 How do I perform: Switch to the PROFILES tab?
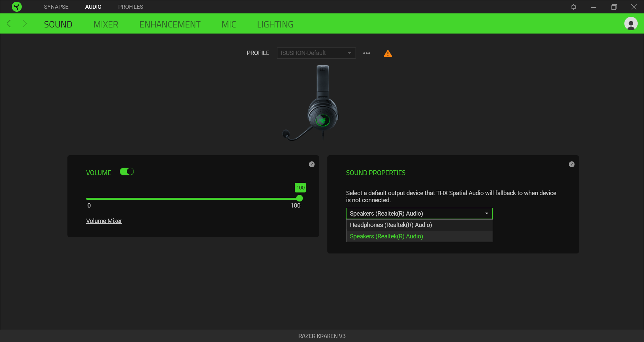click(x=130, y=7)
